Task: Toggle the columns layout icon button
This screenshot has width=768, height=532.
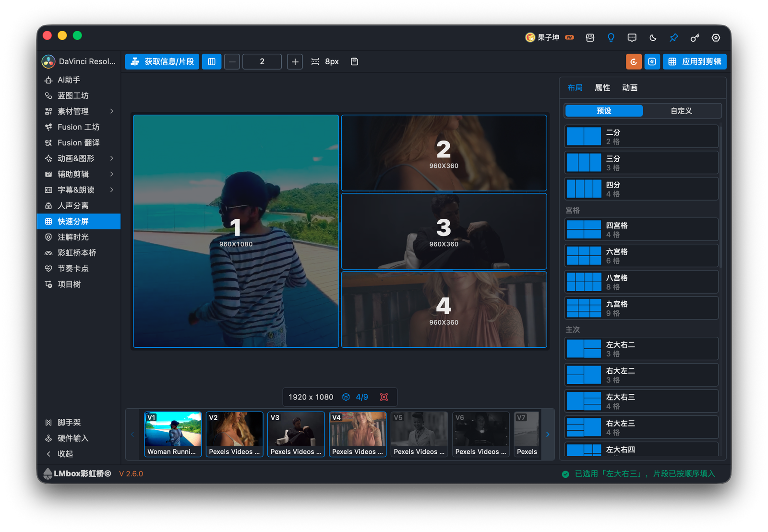Action: [212, 61]
